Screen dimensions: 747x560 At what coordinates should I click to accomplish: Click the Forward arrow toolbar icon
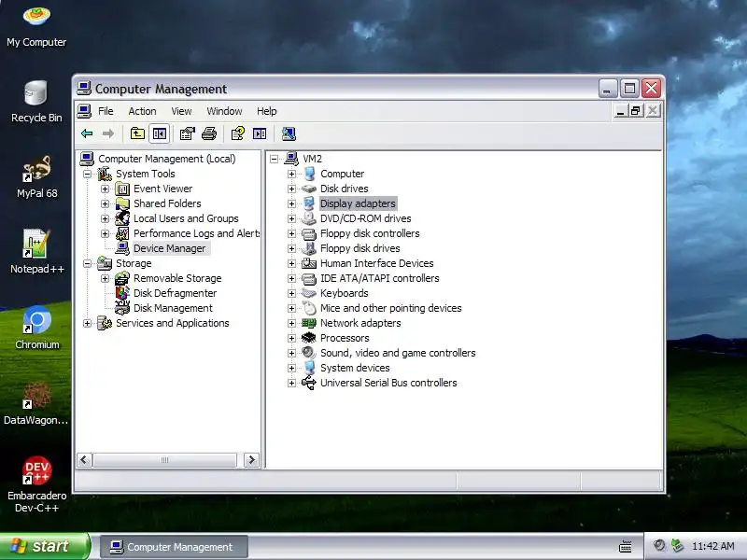pos(108,133)
